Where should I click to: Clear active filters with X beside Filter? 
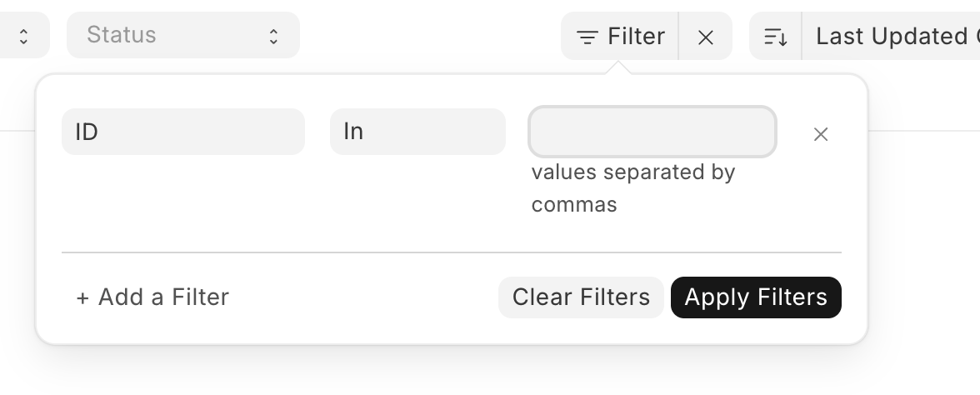point(706,37)
